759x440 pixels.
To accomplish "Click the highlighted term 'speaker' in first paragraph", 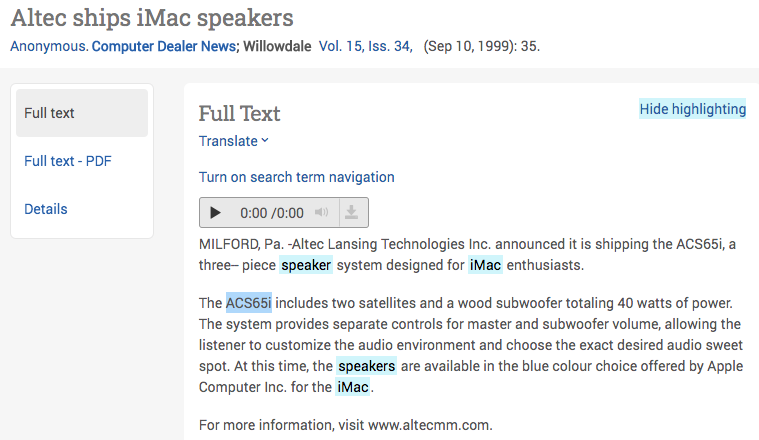I will point(306,265).
